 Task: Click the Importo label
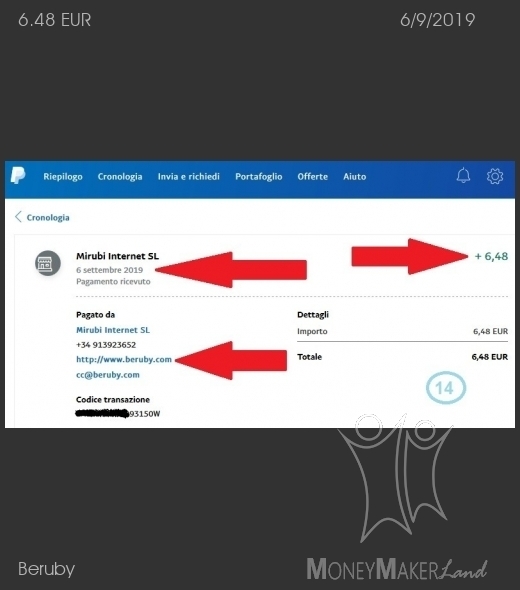[x=312, y=331]
